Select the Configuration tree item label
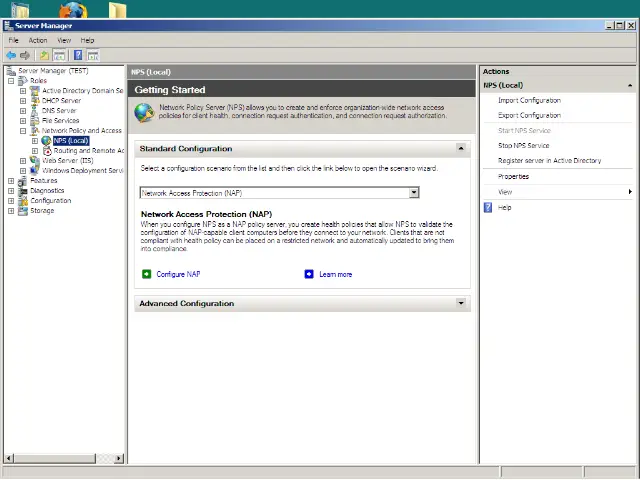 (51, 201)
